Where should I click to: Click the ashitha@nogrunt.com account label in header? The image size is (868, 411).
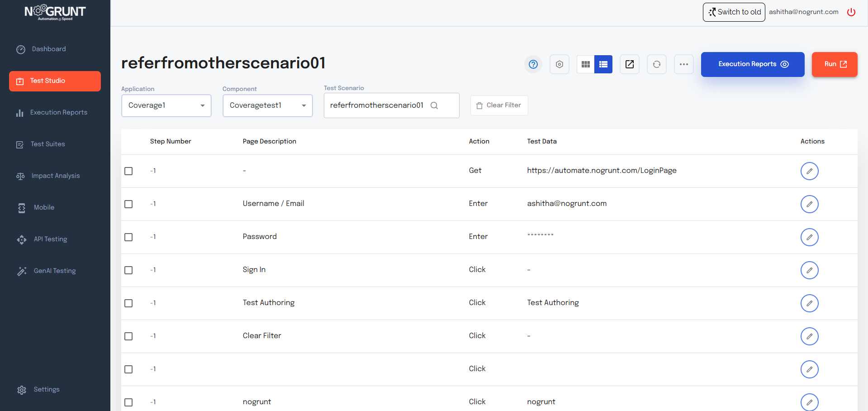pyautogui.click(x=803, y=12)
